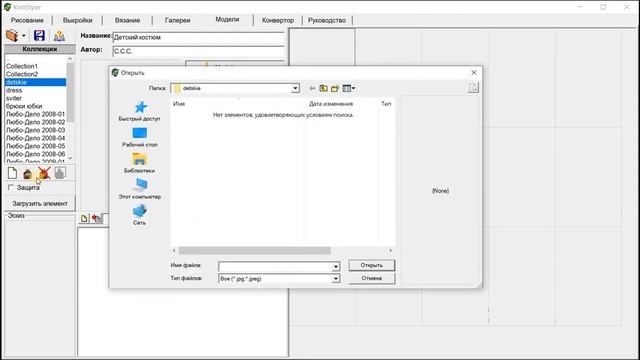
Task: Select Любо-Дело 2008-01 in the list
Action: [36, 114]
